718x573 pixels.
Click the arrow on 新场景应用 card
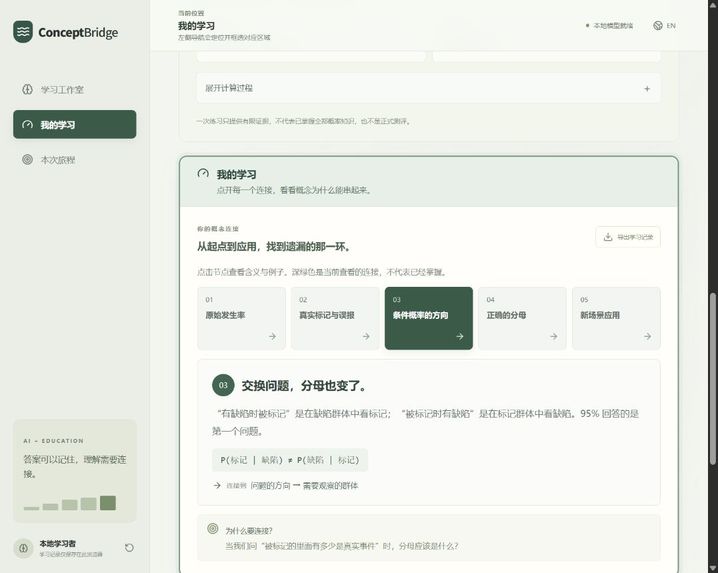click(647, 336)
